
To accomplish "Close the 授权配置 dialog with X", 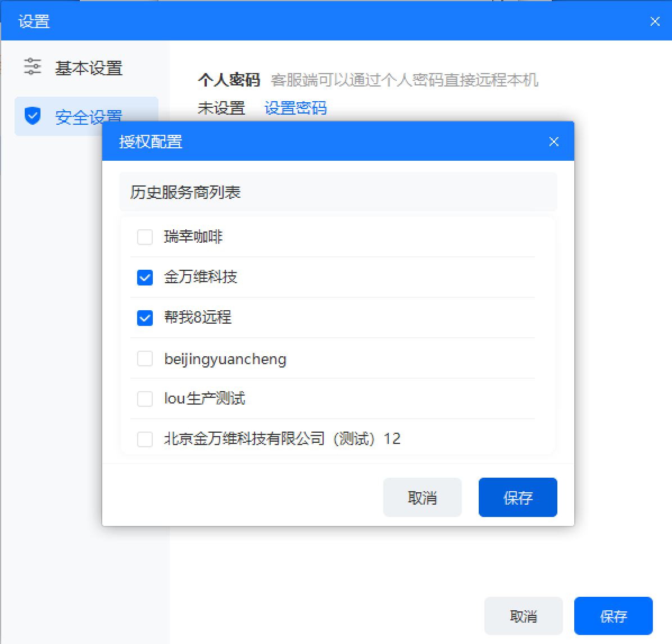I will pyautogui.click(x=553, y=142).
